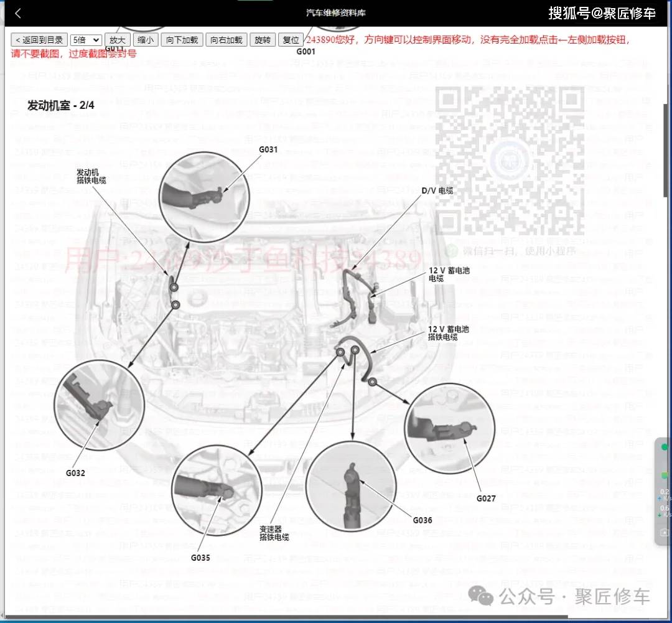Image resolution: width=672 pixels, height=623 pixels.
Task: Zoom out with the 缩小 button
Action: tap(145, 40)
